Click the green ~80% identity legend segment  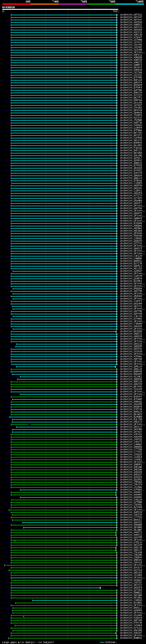coord(101,4)
